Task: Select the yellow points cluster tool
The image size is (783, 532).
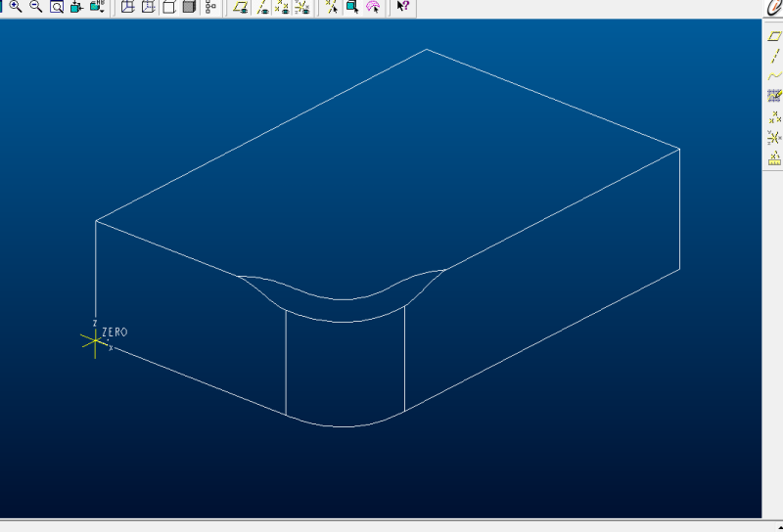Action: pos(774,116)
